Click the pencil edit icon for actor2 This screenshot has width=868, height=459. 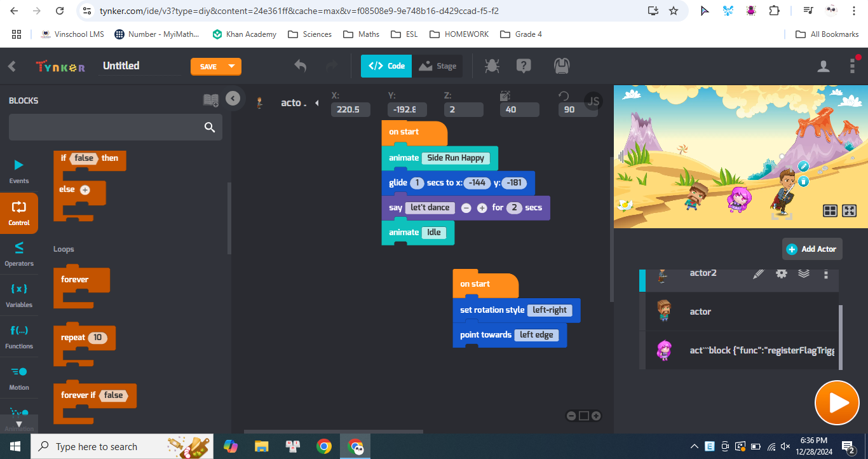click(758, 273)
